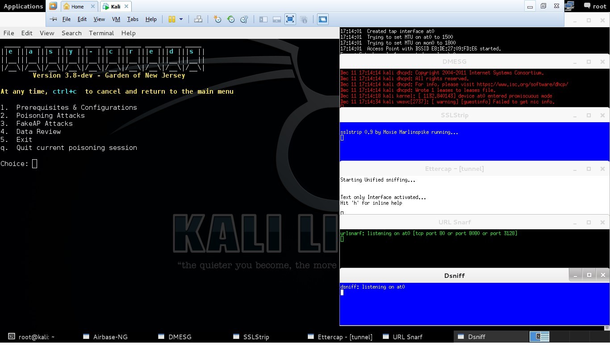Toggle full screen mode icon
Viewport: 610px width, 364px height.
290,19
